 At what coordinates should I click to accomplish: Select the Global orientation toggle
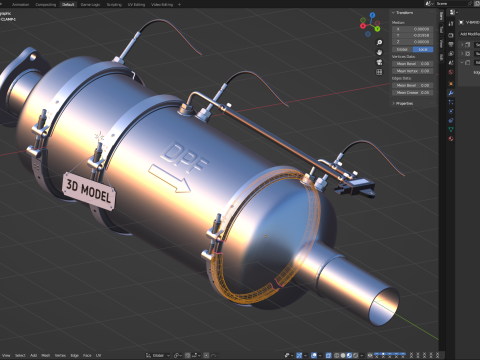click(x=403, y=49)
